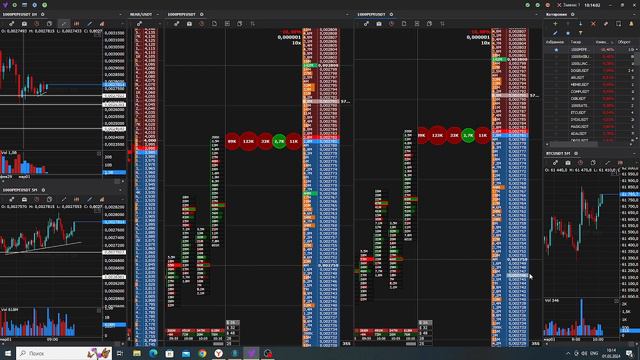640x360 pixels.
Task: Click clock icon in middle 1000PEPEUSDT panel toolbar
Action: click(x=202, y=24)
